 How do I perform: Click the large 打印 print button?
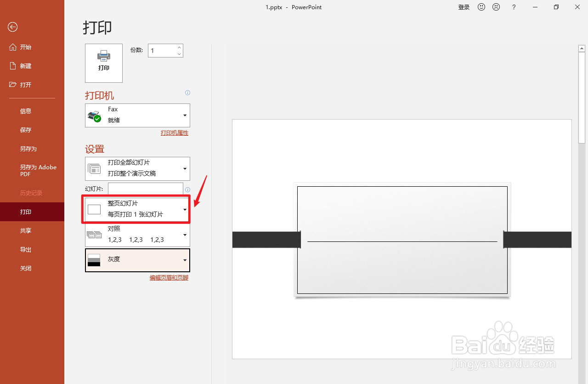[x=104, y=63]
